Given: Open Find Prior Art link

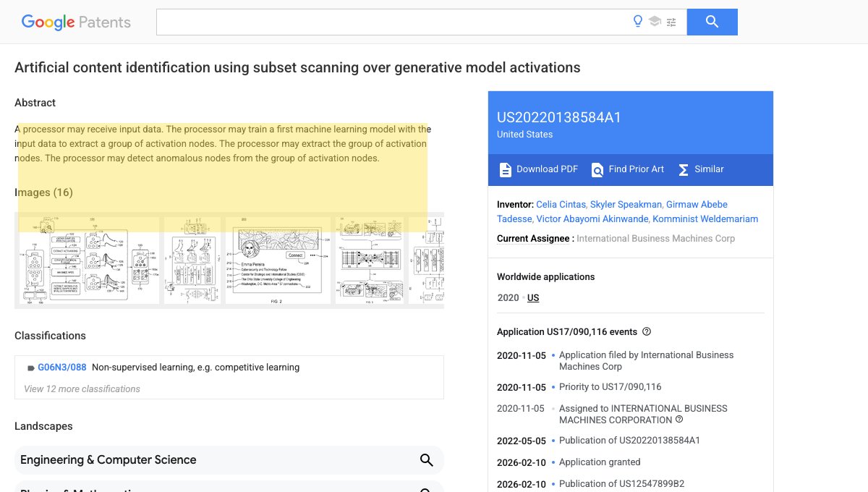Looking at the screenshot, I should [x=636, y=169].
